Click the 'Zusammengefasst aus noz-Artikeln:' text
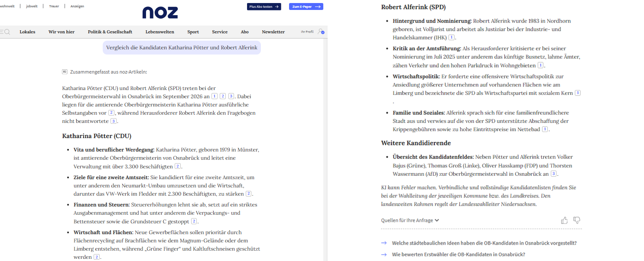The width and height of the screenshot is (644, 261). 108,72
